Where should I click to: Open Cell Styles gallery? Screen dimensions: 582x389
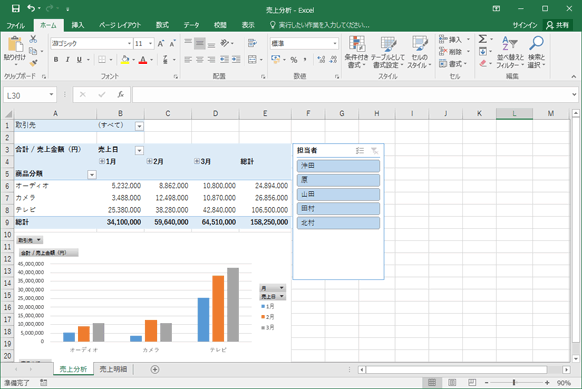[419, 52]
